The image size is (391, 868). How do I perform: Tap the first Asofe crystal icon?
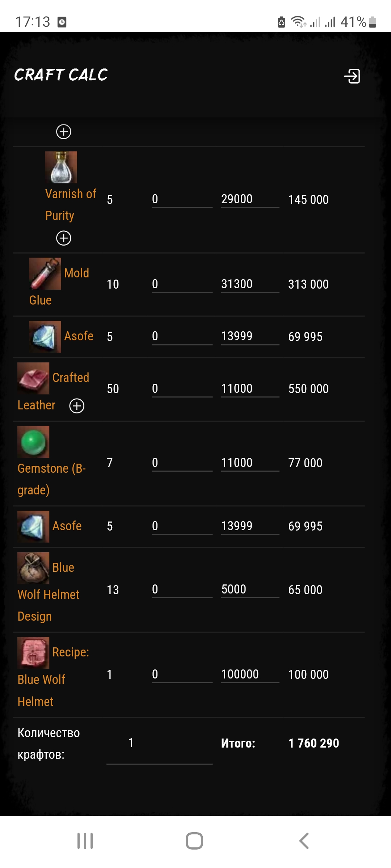tap(45, 337)
